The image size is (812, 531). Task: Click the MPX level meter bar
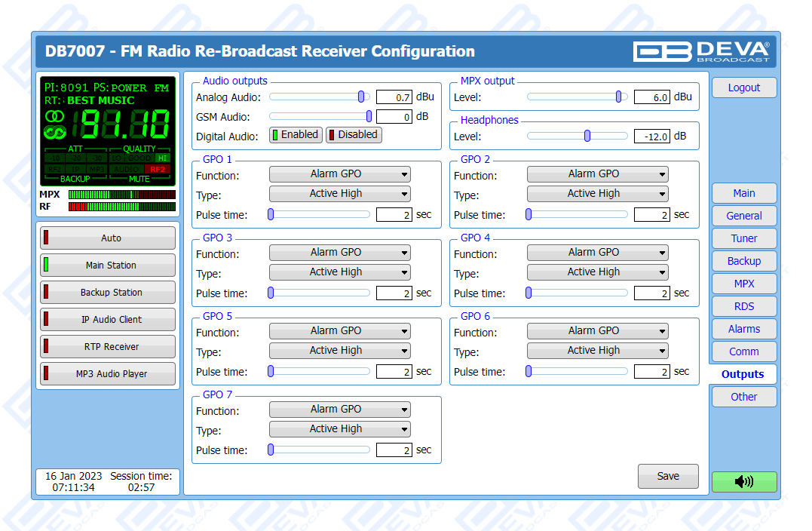[x=121, y=195]
